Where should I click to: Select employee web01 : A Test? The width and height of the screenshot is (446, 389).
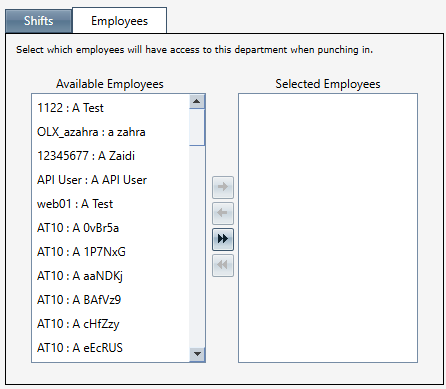click(x=110, y=204)
